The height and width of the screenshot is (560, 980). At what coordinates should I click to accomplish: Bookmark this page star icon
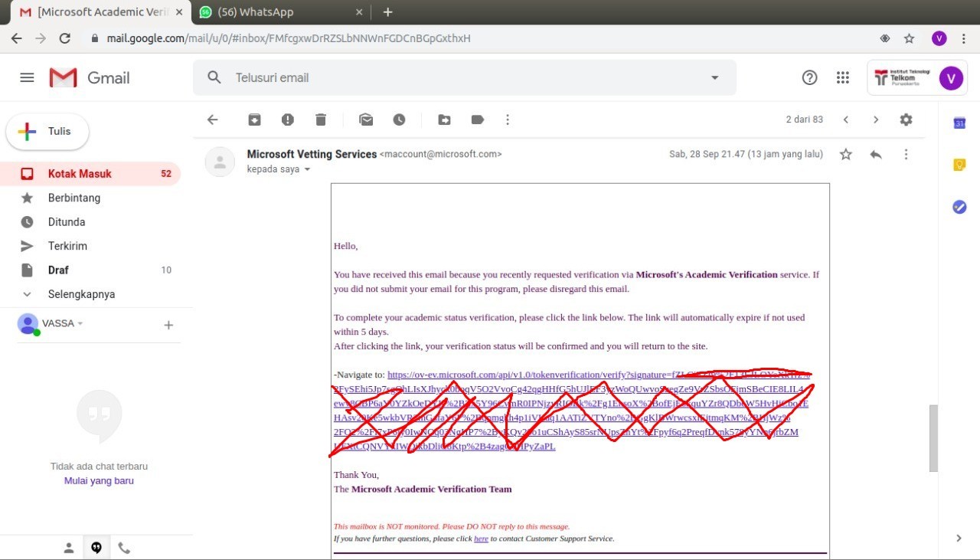click(x=910, y=38)
